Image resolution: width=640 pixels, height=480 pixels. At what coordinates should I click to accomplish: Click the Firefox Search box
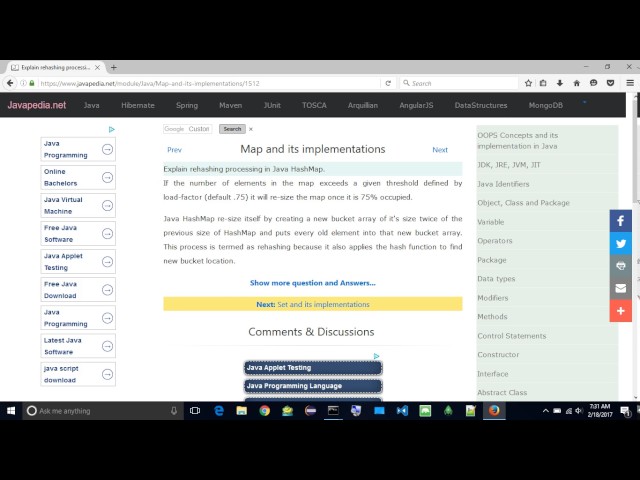coord(459,83)
